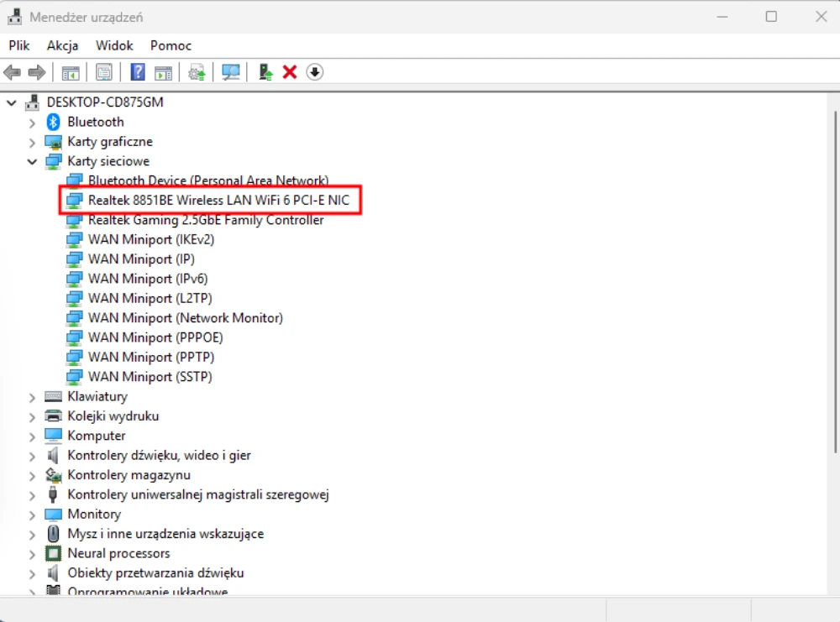The image size is (840, 622).
Task: Click the Bluetooth category icon
Action: coord(53,122)
